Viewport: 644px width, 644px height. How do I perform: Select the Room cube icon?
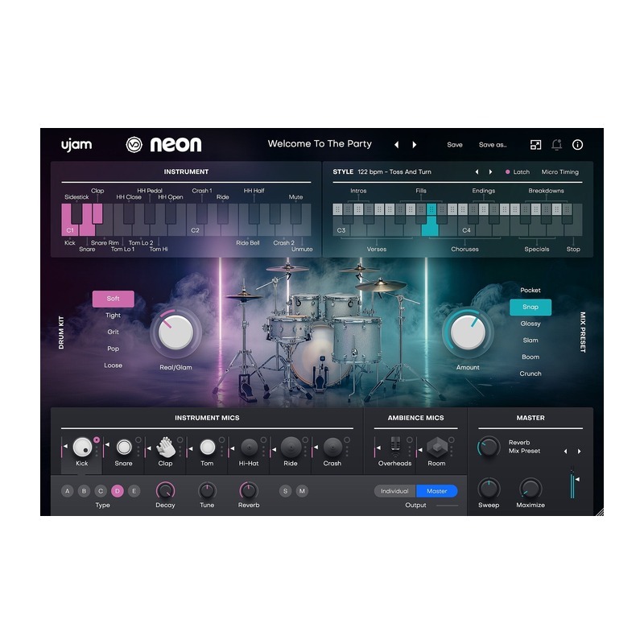tap(436, 448)
